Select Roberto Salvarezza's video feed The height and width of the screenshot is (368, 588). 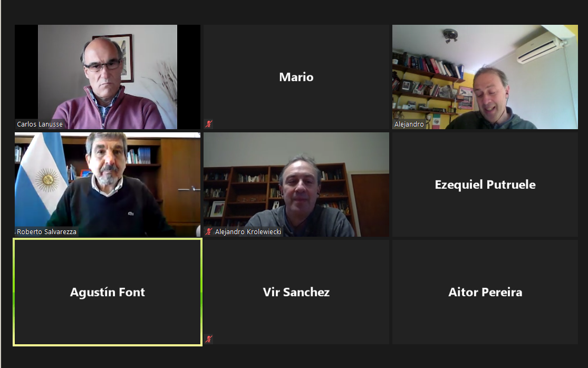(107, 185)
